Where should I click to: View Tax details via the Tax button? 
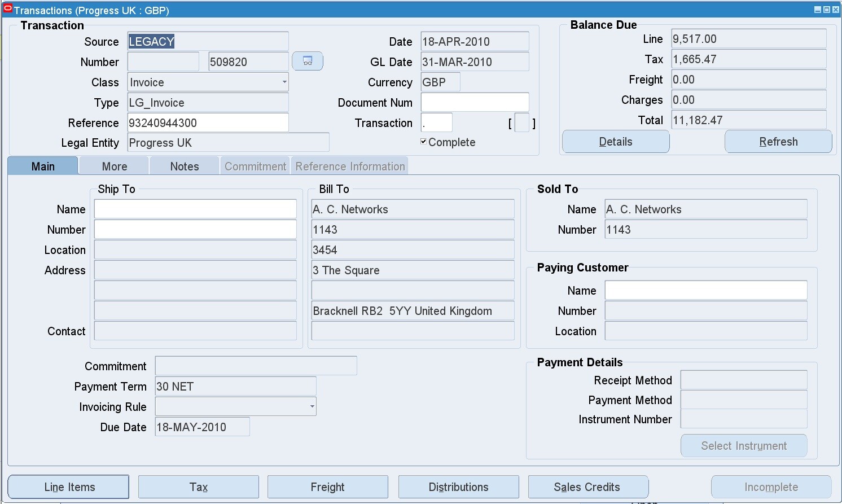point(198,487)
